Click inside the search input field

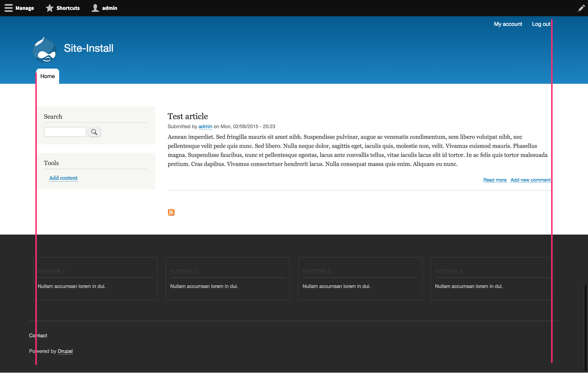point(65,131)
